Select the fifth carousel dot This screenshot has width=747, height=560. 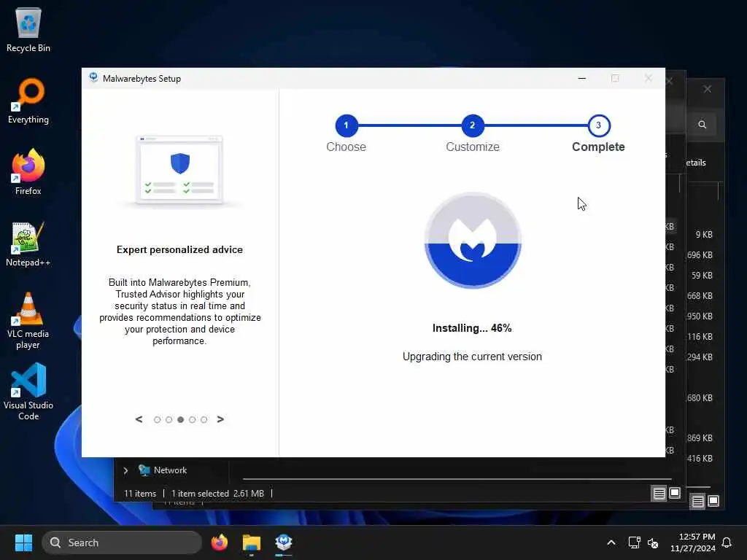(204, 419)
